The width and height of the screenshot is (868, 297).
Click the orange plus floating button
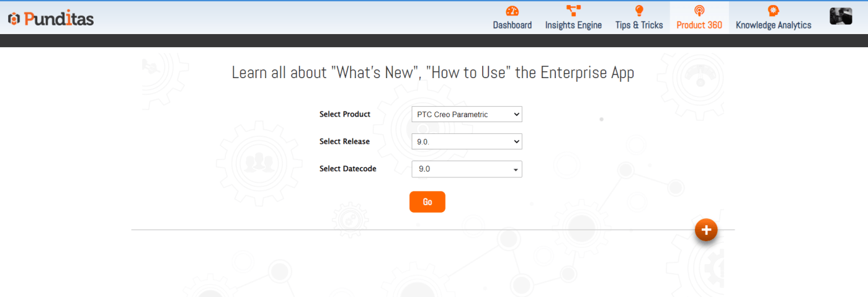[x=705, y=230]
